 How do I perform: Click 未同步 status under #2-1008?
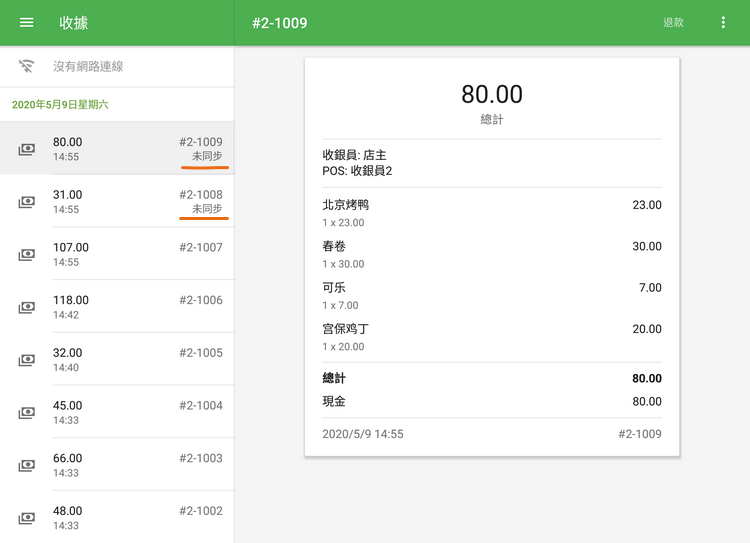click(207, 209)
